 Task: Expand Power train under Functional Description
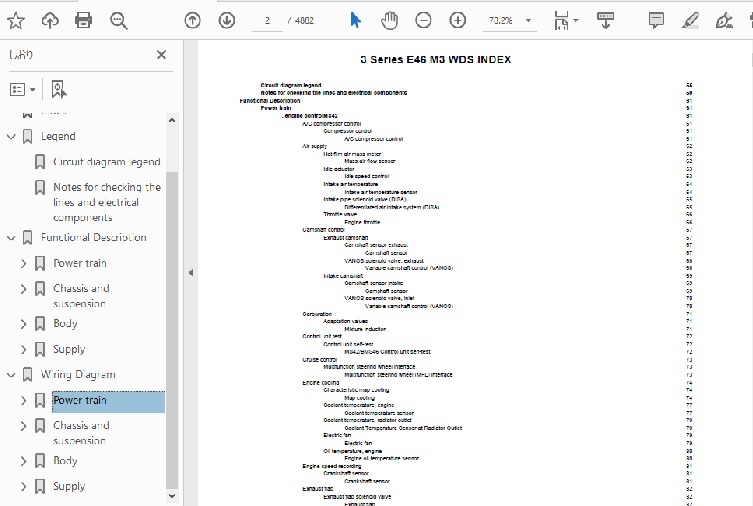pos(23,263)
